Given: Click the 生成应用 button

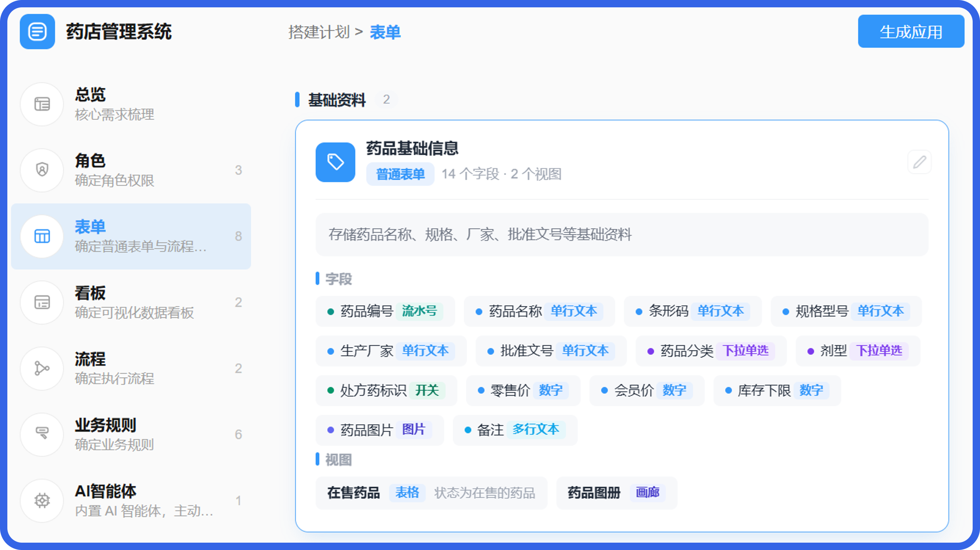Looking at the screenshot, I should [911, 32].
